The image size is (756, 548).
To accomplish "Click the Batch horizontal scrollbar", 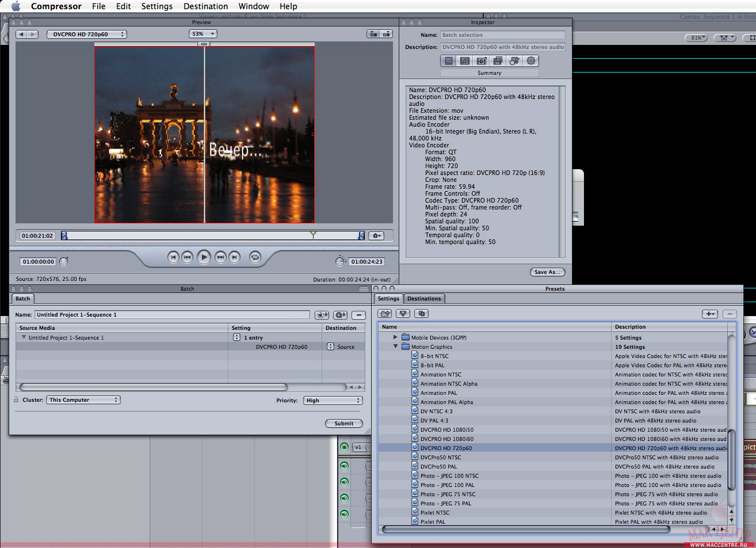I will click(153, 387).
